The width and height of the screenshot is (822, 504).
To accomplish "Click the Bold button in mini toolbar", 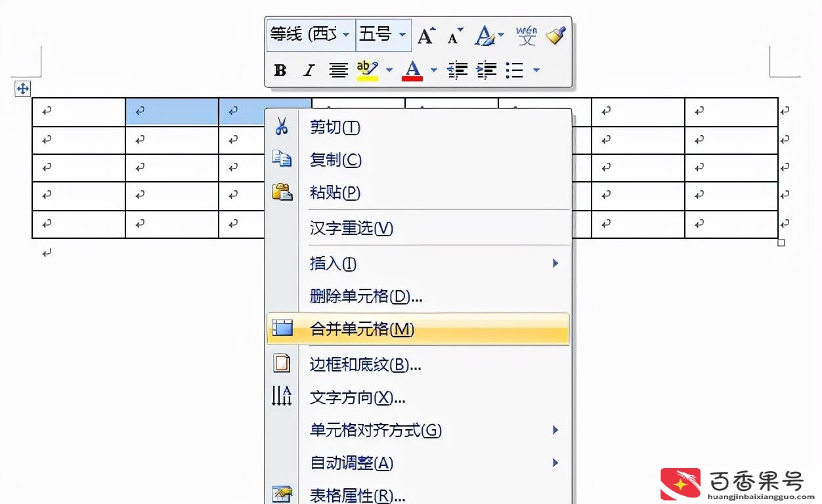I will tap(280, 70).
